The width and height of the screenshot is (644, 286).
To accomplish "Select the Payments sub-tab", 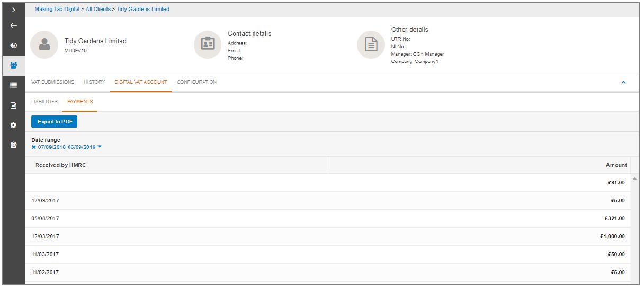I will (80, 102).
